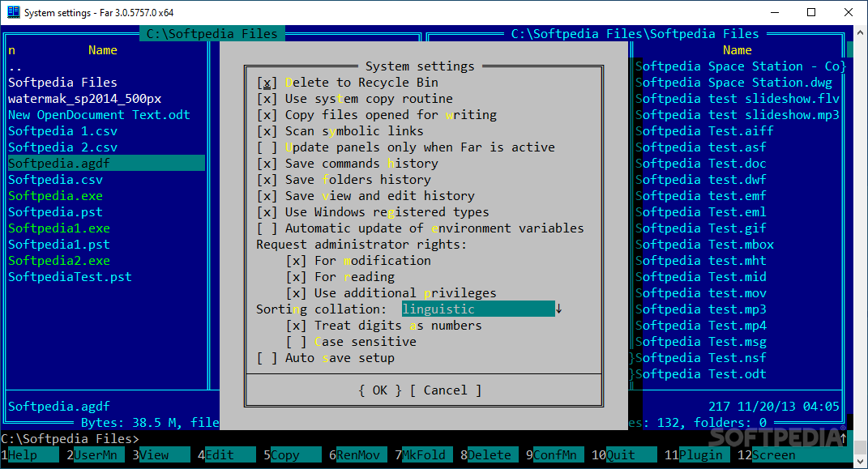Select Softpedia.exe file
868x469 pixels.
tap(55, 196)
